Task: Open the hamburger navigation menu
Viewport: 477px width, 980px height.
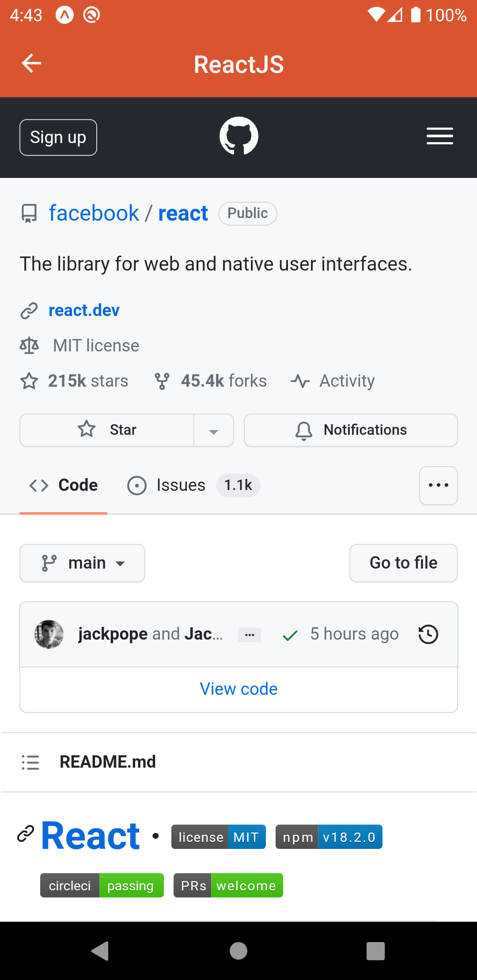Action: tap(440, 136)
